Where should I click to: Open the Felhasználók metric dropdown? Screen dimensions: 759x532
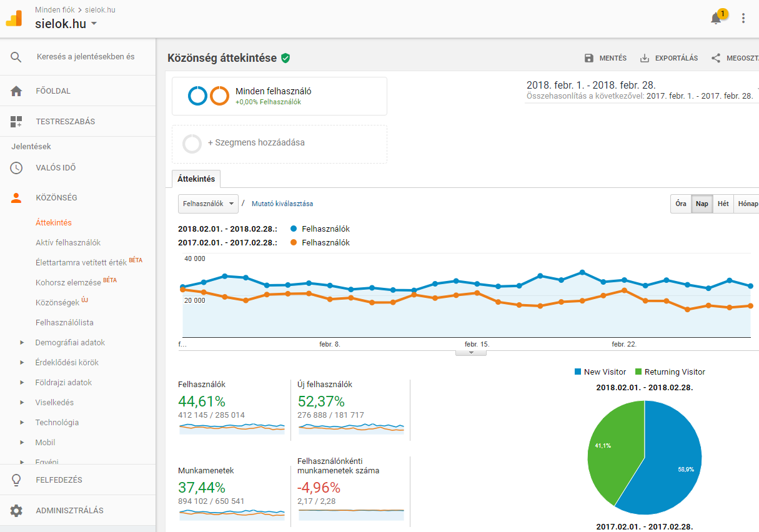[208, 204]
